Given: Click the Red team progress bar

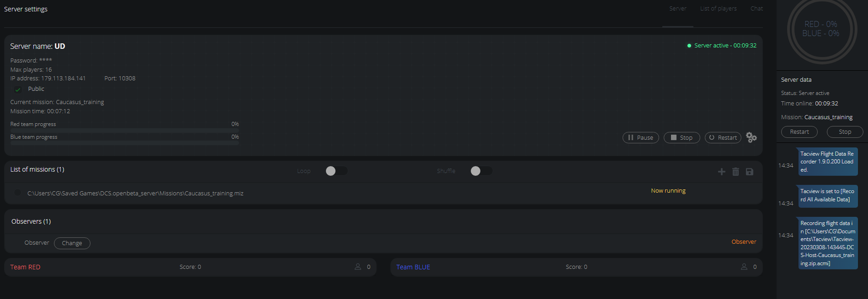Looking at the screenshot, I should (x=124, y=131).
